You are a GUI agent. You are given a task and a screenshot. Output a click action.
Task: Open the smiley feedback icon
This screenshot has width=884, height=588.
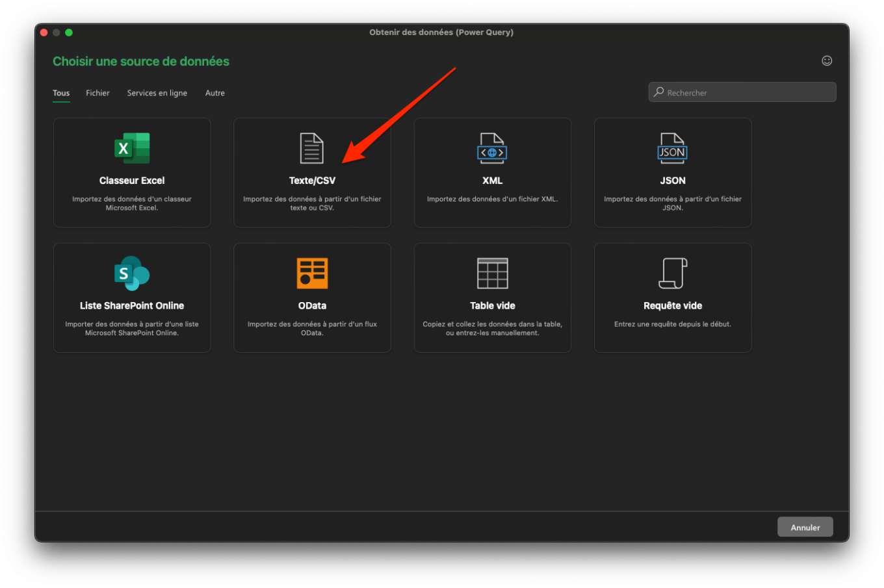827,60
